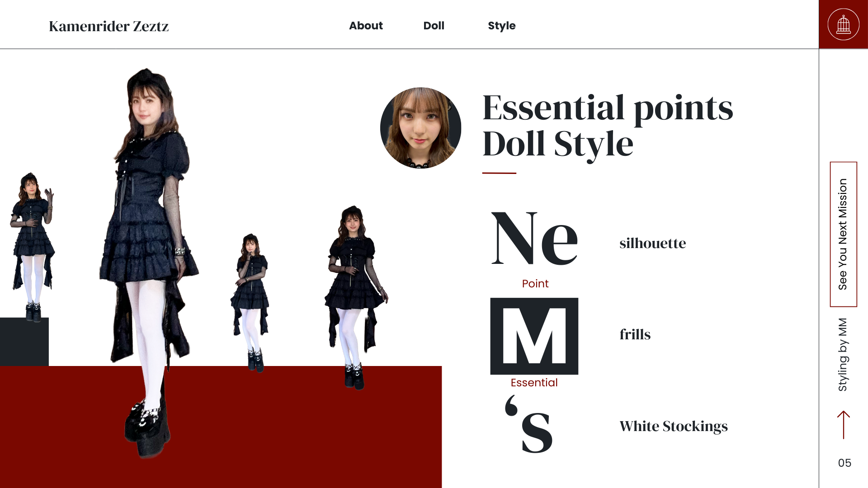Click the Styling by MM text
This screenshot has width=868, height=488.
point(843,354)
